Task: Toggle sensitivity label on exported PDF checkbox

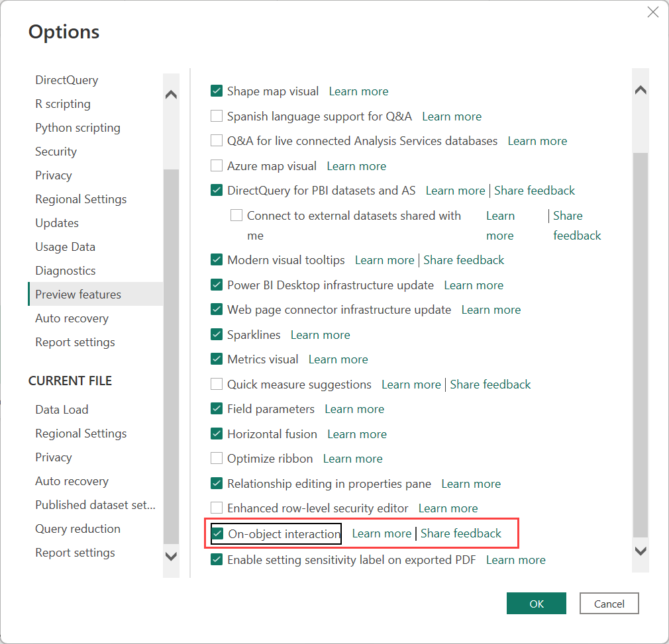Action: point(217,559)
